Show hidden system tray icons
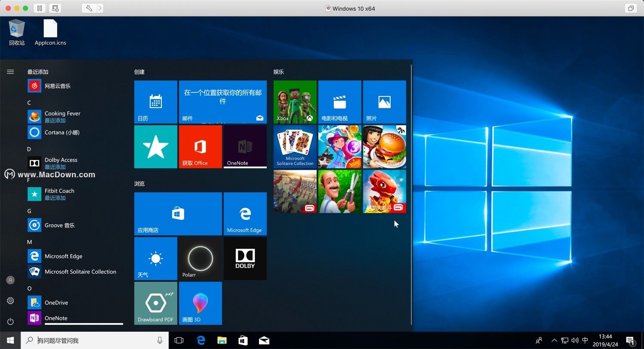Screen dimensions: 644x349 click(554, 340)
